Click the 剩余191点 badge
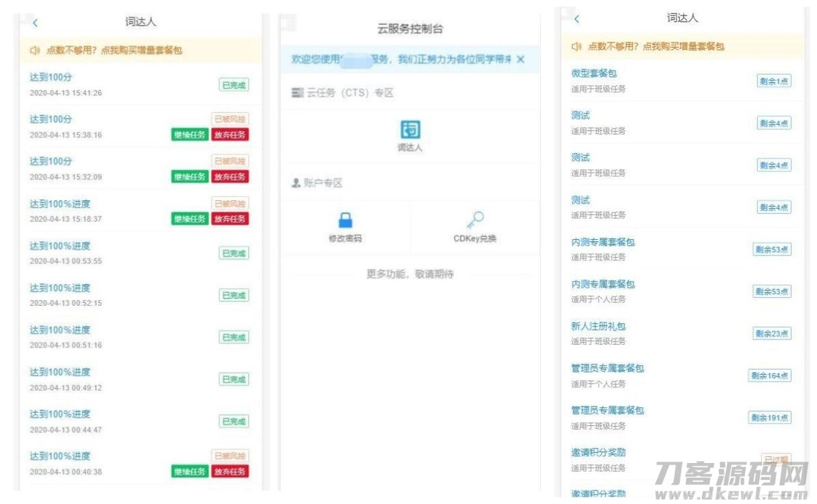Screen dimensions: 817x504 [770, 418]
